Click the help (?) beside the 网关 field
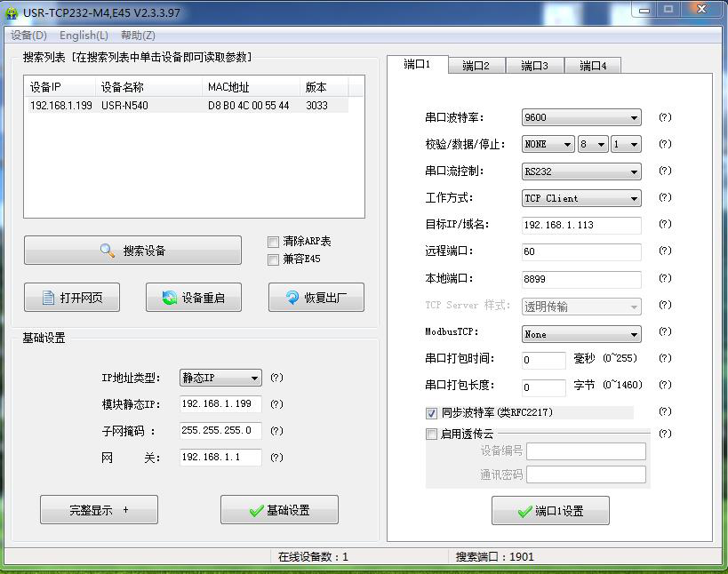This screenshot has height=574, width=728. coord(276,458)
